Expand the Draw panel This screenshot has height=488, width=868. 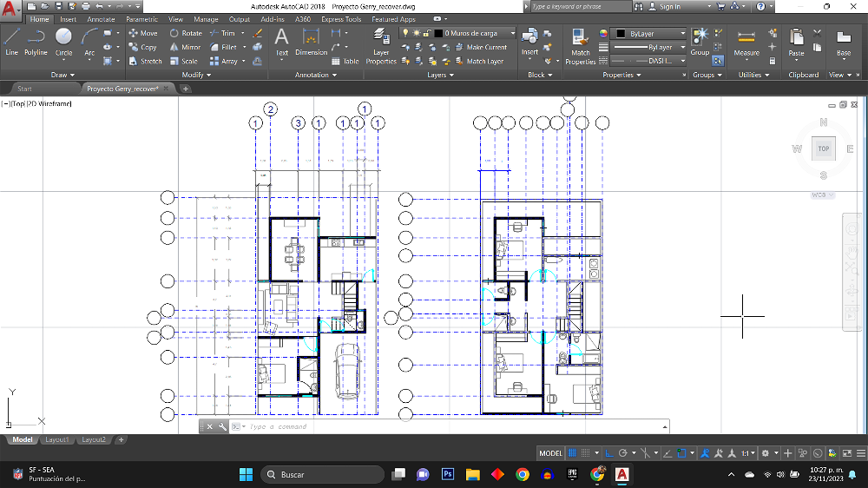[x=62, y=75]
